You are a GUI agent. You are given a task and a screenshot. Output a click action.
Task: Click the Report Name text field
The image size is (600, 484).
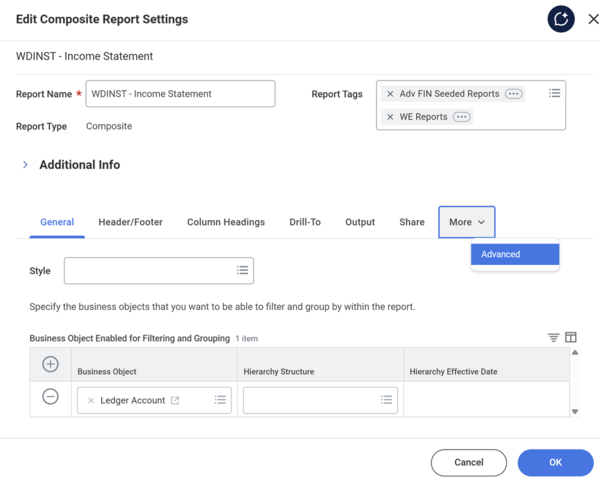click(180, 94)
